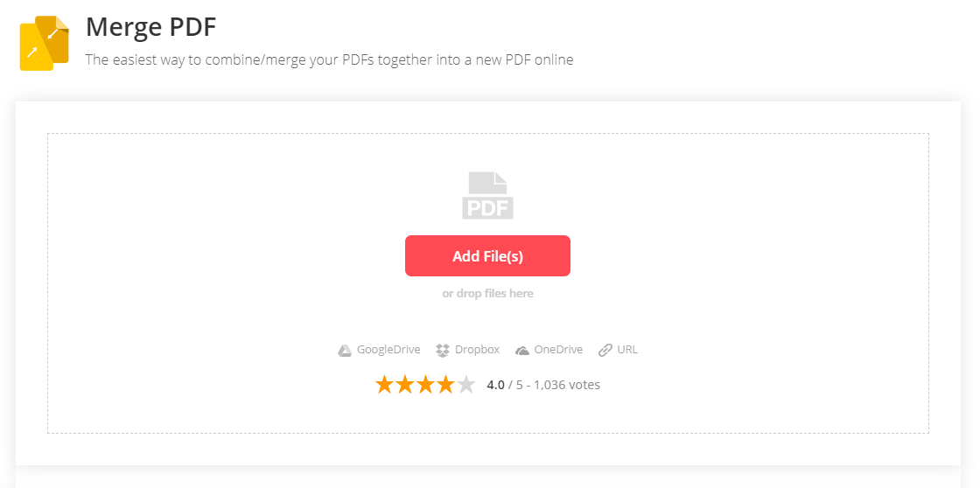This screenshot has width=980, height=488.
Task: Rate three stars with the third star
Action: [425, 385]
